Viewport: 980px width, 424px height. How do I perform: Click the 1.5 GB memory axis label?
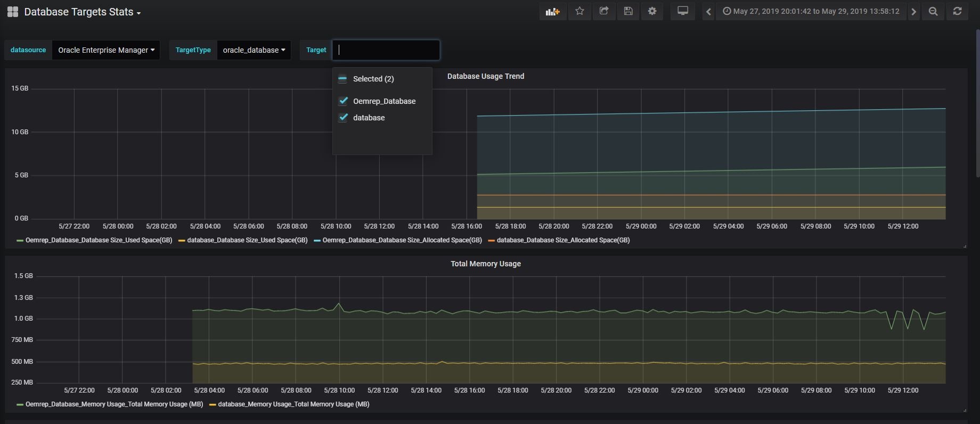tap(23, 276)
